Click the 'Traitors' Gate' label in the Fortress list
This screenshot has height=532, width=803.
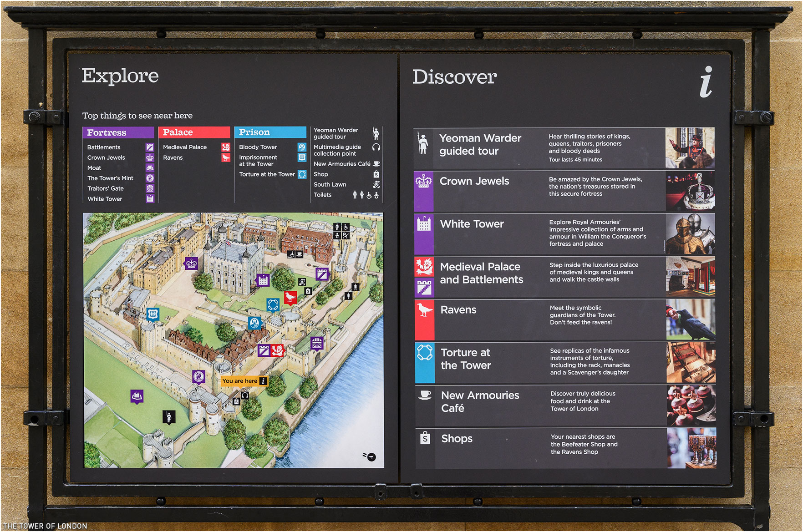point(106,188)
